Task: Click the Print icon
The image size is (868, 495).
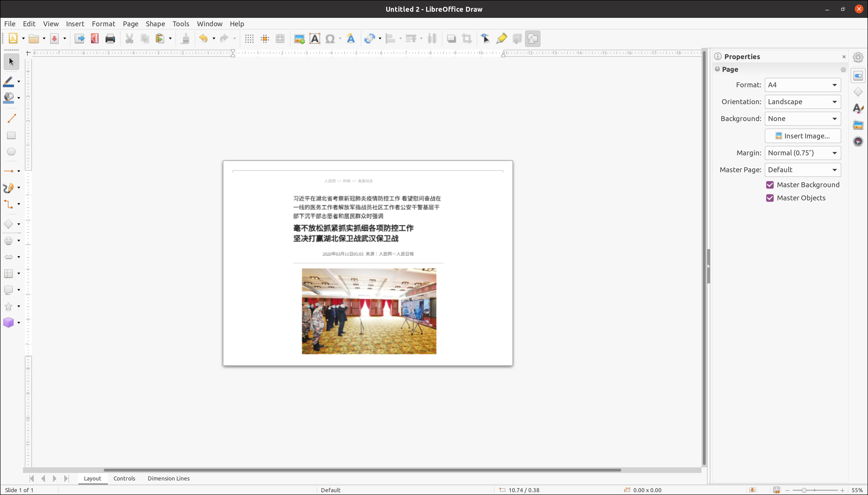Action: click(x=110, y=38)
